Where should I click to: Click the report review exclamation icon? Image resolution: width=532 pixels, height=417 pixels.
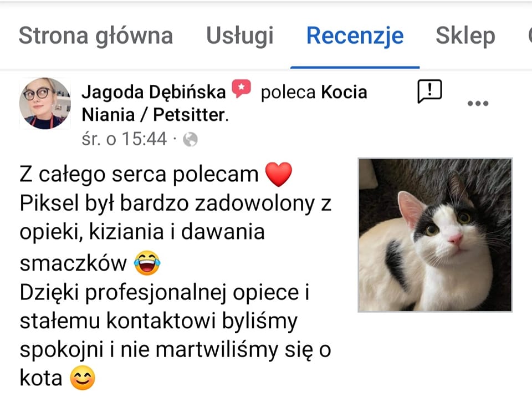(429, 91)
